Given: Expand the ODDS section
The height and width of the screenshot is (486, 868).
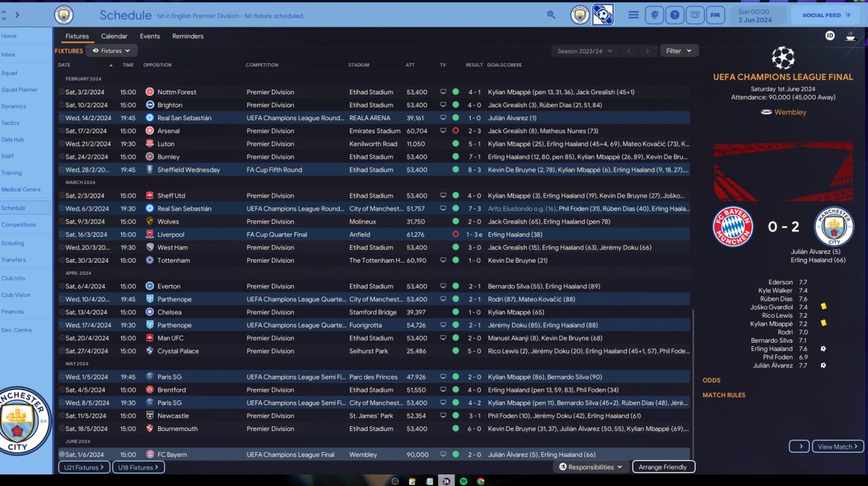Looking at the screenshot, I should tap(711, 380).
